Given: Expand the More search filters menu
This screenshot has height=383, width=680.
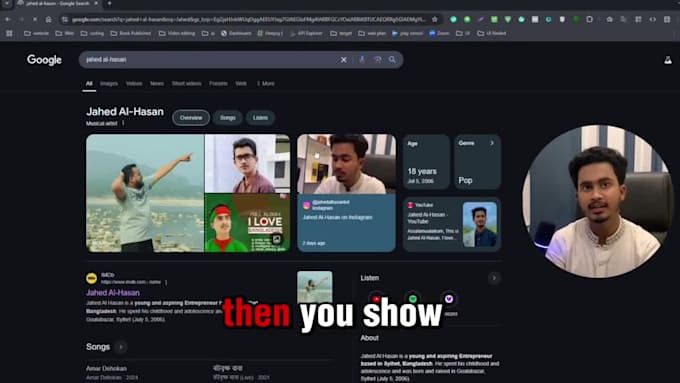Looking at the screenshot, I should coord(266,83).
